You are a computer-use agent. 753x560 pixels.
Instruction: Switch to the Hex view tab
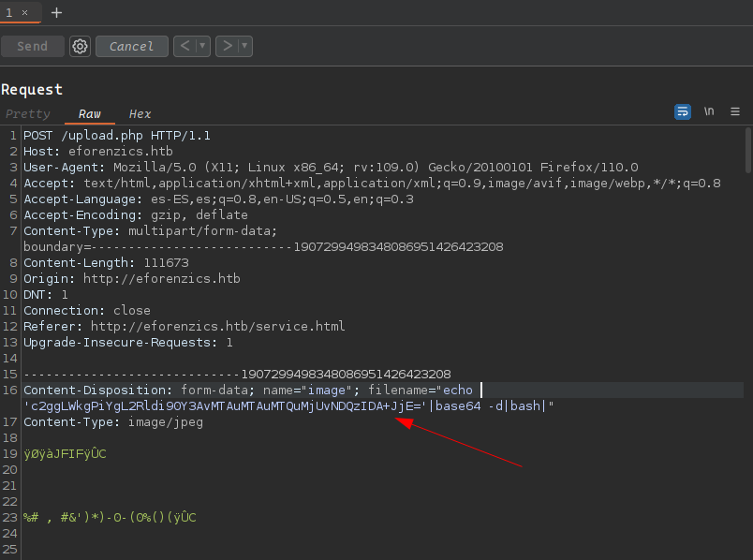click(x=140, y=114)
